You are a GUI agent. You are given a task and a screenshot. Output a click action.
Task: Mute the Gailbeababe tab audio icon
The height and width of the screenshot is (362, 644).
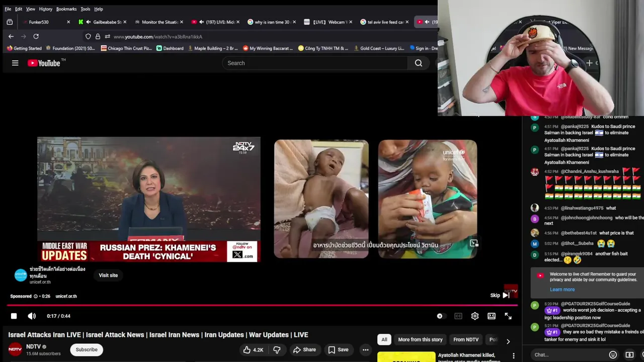tap(88, 22)
